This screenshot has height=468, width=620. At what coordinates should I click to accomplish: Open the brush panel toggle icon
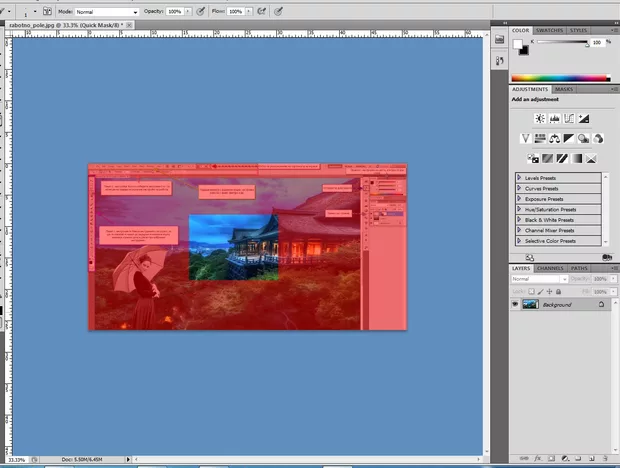(46, 11)
